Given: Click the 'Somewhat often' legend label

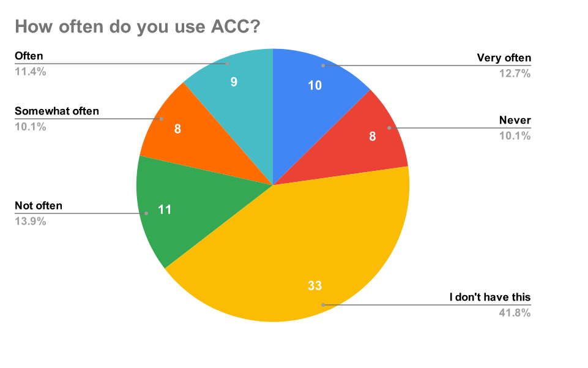Looking at the screenshot, I should point(56,111).
